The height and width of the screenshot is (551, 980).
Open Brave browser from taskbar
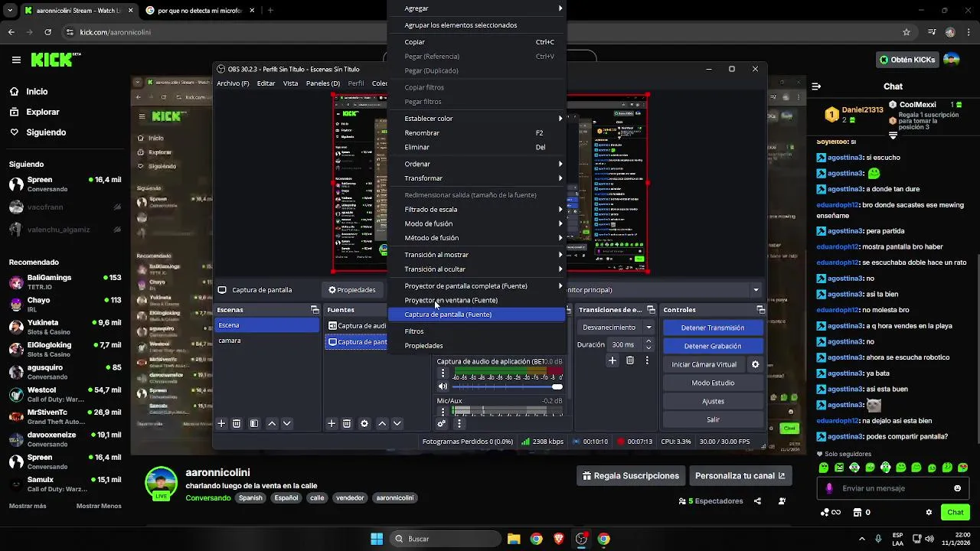click(559, 539)
